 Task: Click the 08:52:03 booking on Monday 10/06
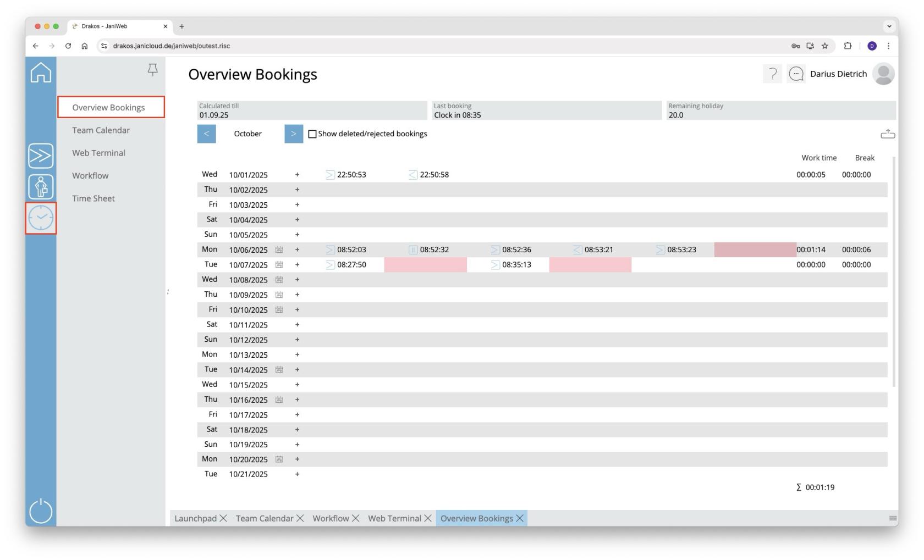click(x=351, y=249)
